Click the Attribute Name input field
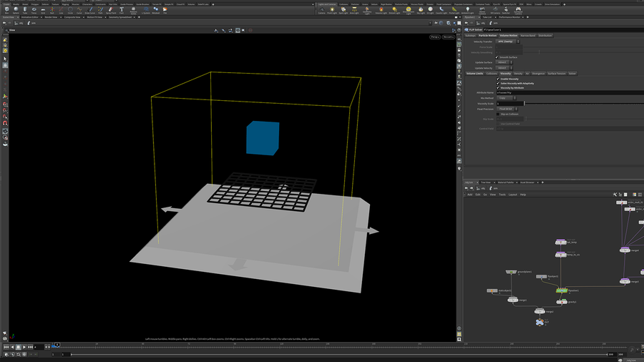The height and width of the screenshot is (362, 644). click(x=570, y=93)
